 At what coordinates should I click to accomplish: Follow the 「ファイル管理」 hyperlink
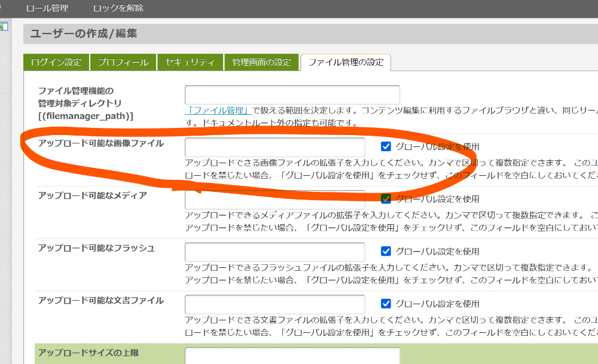218,111
